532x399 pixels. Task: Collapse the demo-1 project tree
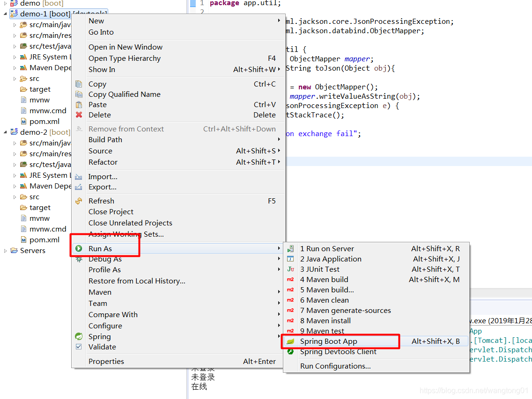pos(5,14)
